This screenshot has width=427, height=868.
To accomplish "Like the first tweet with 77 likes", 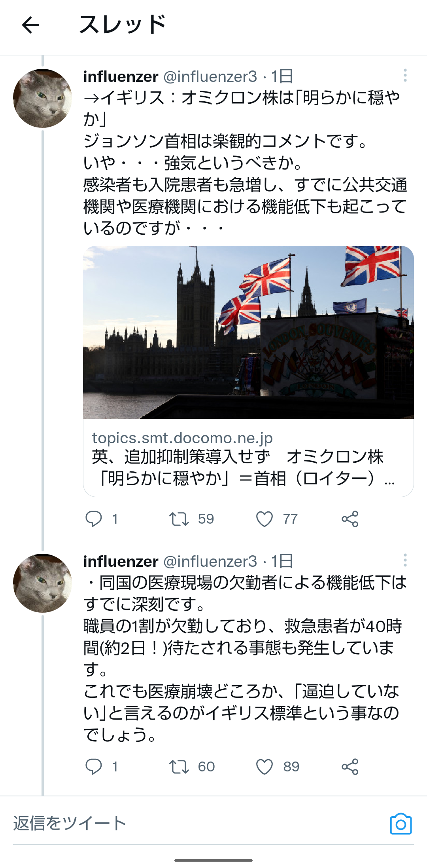I will [265, 519].
